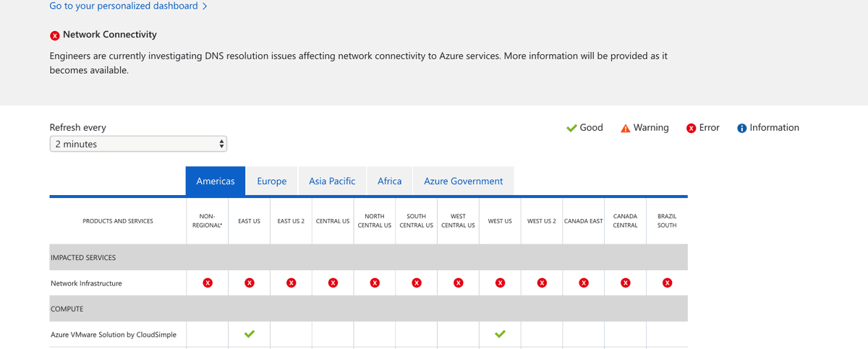The image size is (868, 349).
Task: Click Azure VMware Solution by CloudSimple label
Action: [114, 335]
